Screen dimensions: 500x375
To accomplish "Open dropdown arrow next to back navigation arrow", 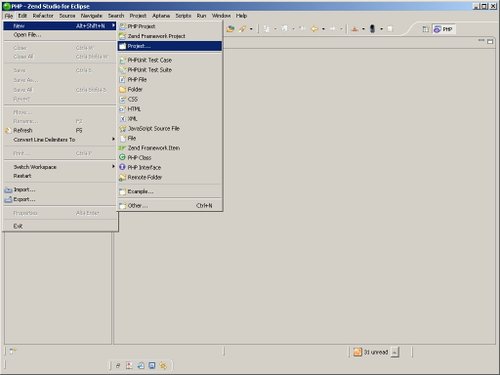I will coord(323,29).
